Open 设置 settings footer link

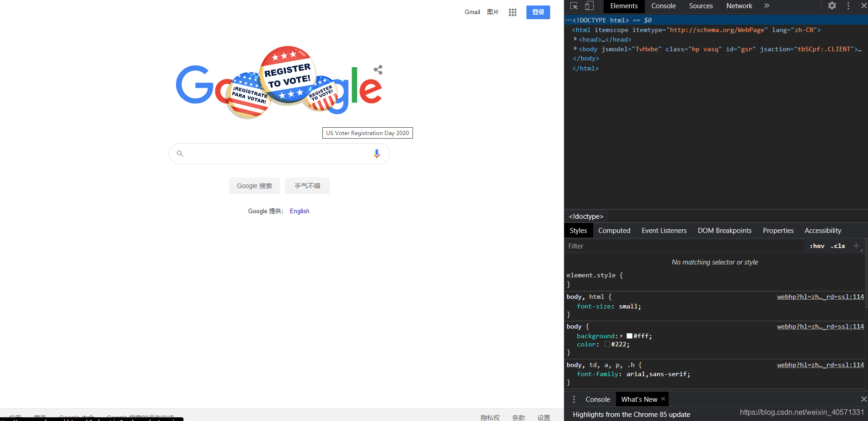click(544, 417)
